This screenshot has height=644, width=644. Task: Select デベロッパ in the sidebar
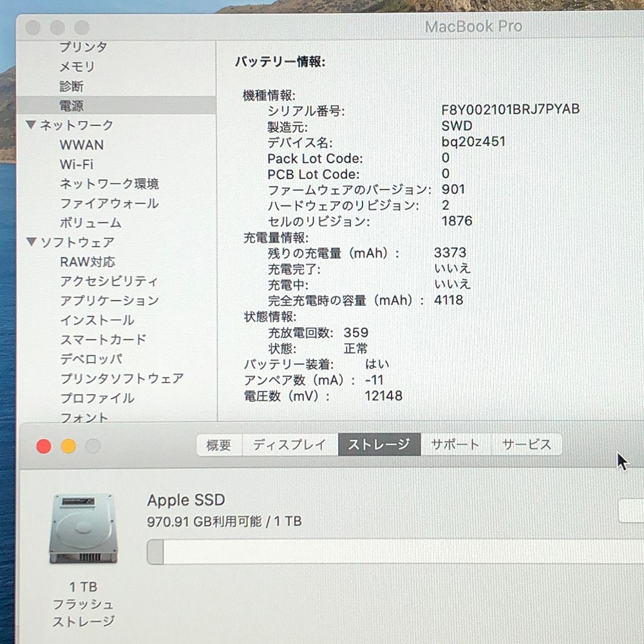pos(91,359)
